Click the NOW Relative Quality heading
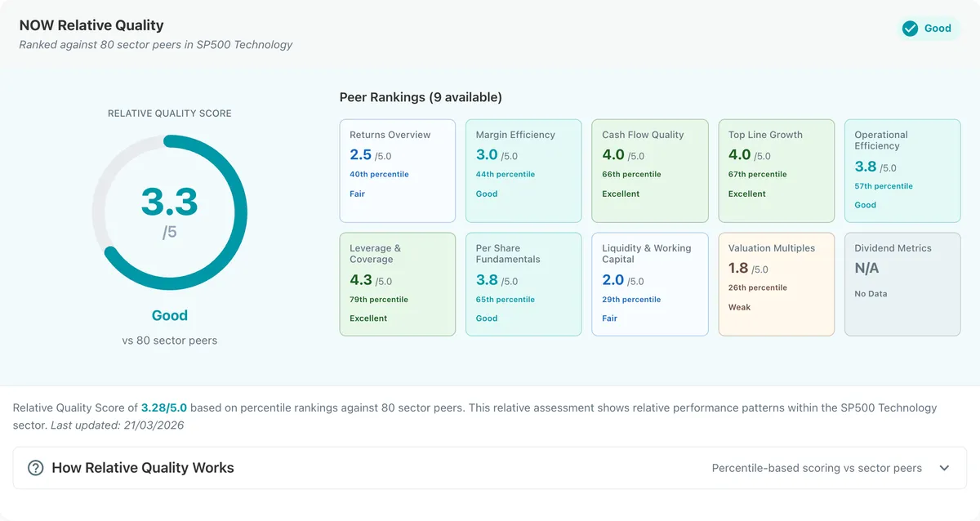This screenshot has height=521, width=980. pyautogui.click(x=91, y=25)
